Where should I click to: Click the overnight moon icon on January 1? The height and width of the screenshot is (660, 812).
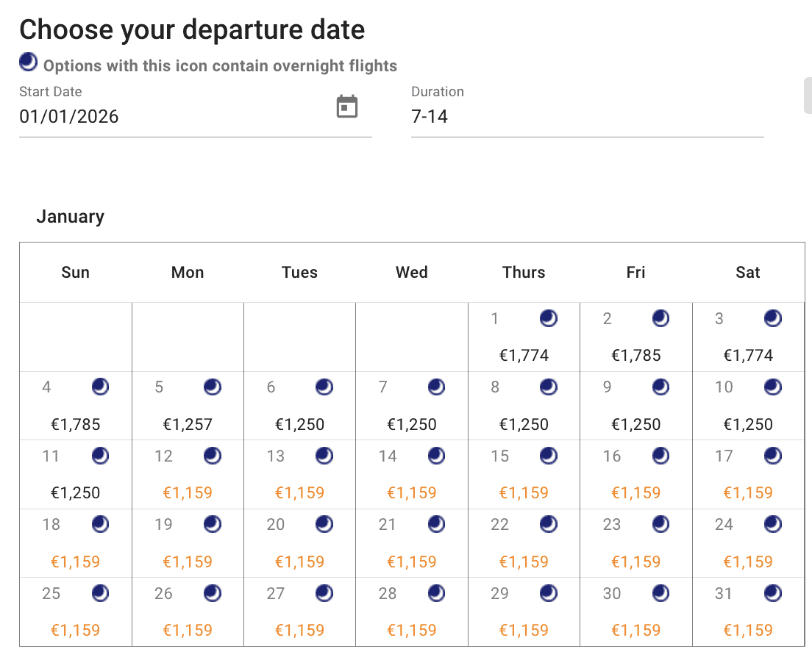[x=549, y=318]
